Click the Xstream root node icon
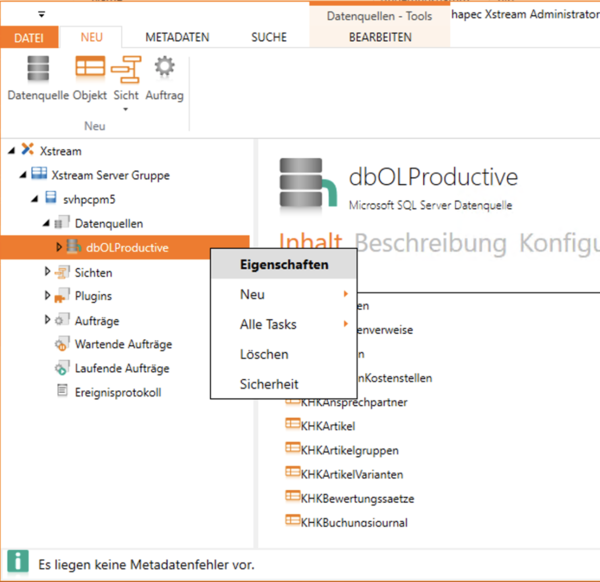The height and width of the screenshot is (582, 600). 27,149
